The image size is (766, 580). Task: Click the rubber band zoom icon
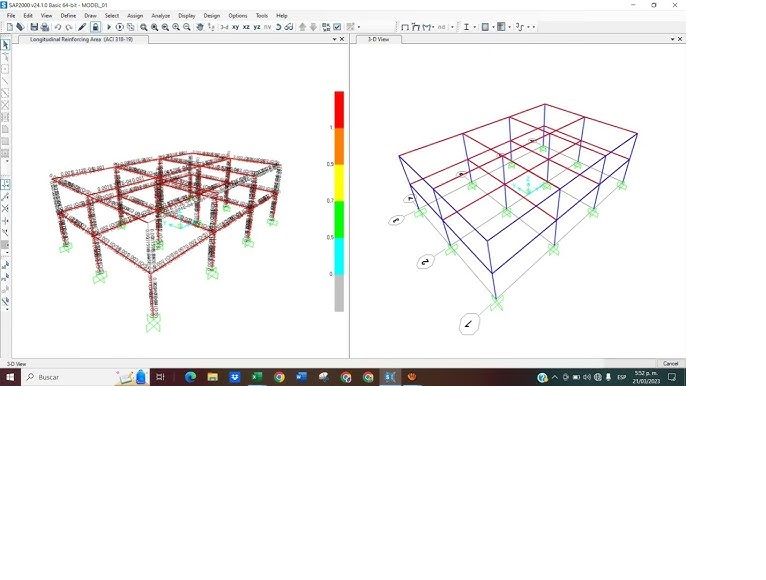point(144,27)
